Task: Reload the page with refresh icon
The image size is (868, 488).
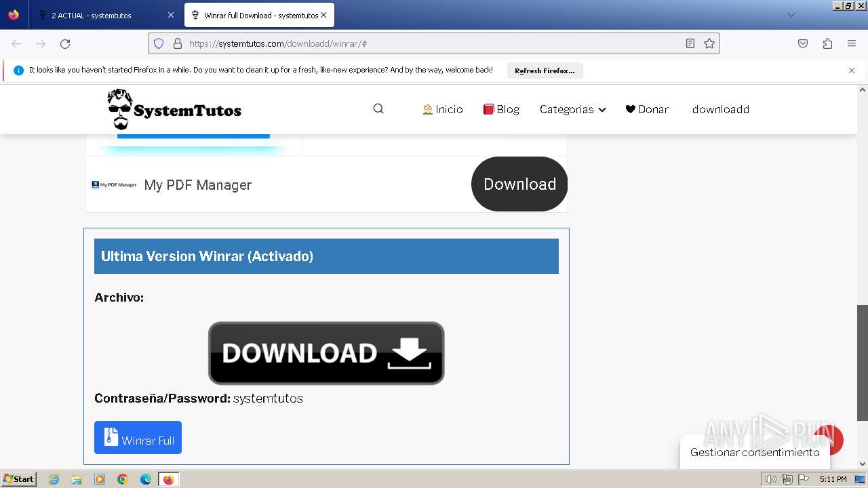Action: click(65, 43)
